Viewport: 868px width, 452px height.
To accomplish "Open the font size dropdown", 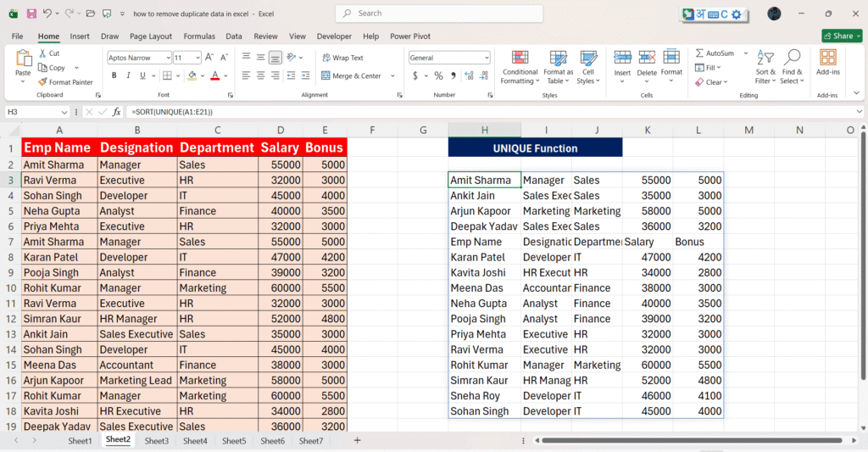I will [x=198, y=58].
